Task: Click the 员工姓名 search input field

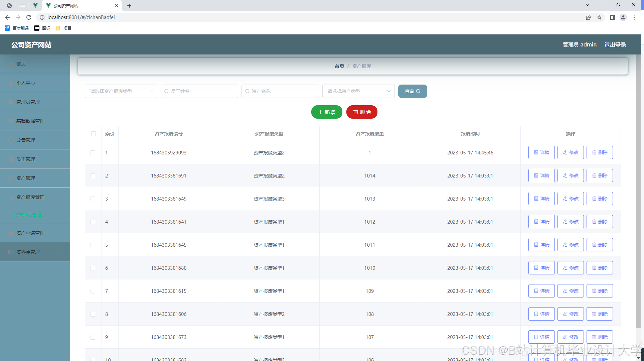Action: [199, 91]
